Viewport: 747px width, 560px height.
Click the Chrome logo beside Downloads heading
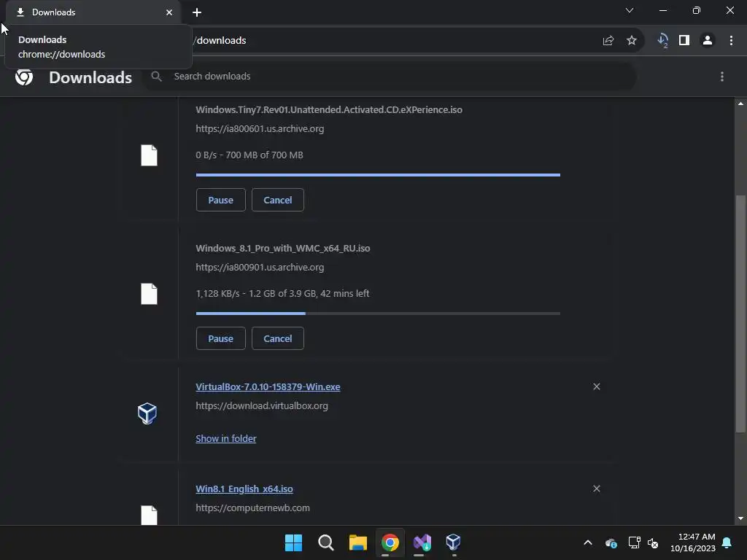coord(24,77)
